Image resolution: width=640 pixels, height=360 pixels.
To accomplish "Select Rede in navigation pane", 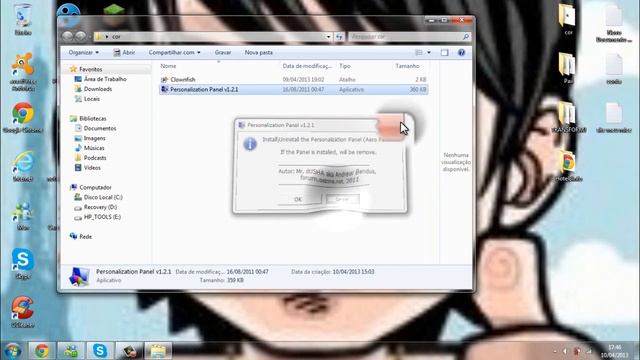I will pyautogui.click(x=85, y=236).
